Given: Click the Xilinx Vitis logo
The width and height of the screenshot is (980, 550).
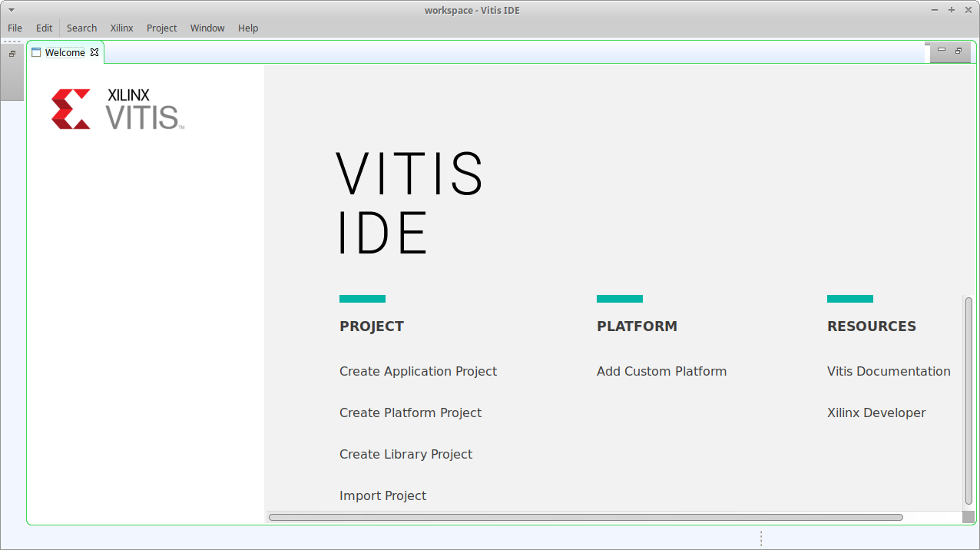Looking at the screenshot, I should pyautogui.click(x=118, y=109).
